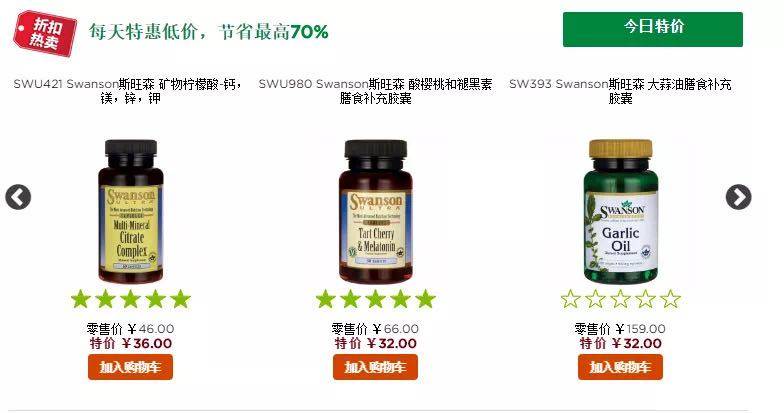The image size is (784, 413).
Task: Open the 今日特价 green button
Action: [x=652, y=30]
